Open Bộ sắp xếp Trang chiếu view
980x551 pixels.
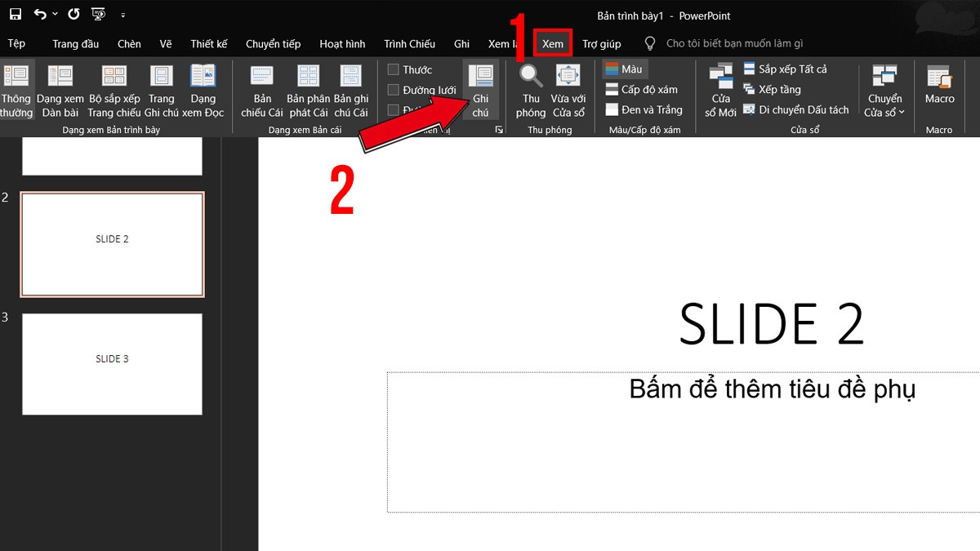click(114, 91)
